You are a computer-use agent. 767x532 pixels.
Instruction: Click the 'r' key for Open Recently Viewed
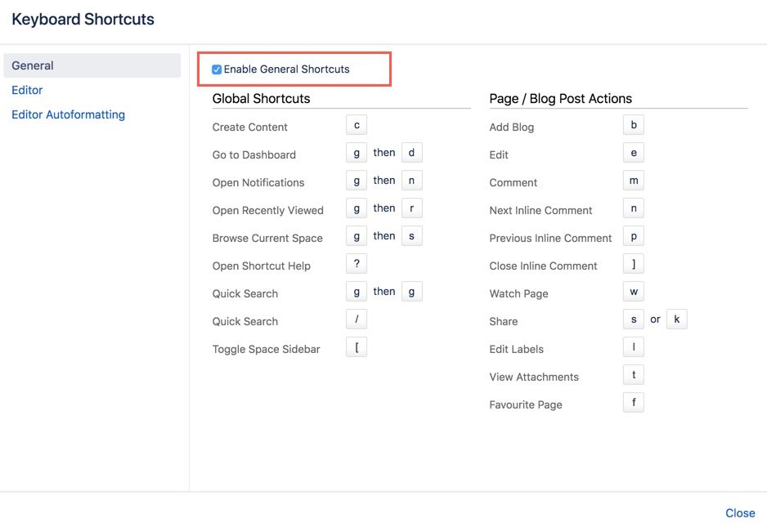[412, 208]
